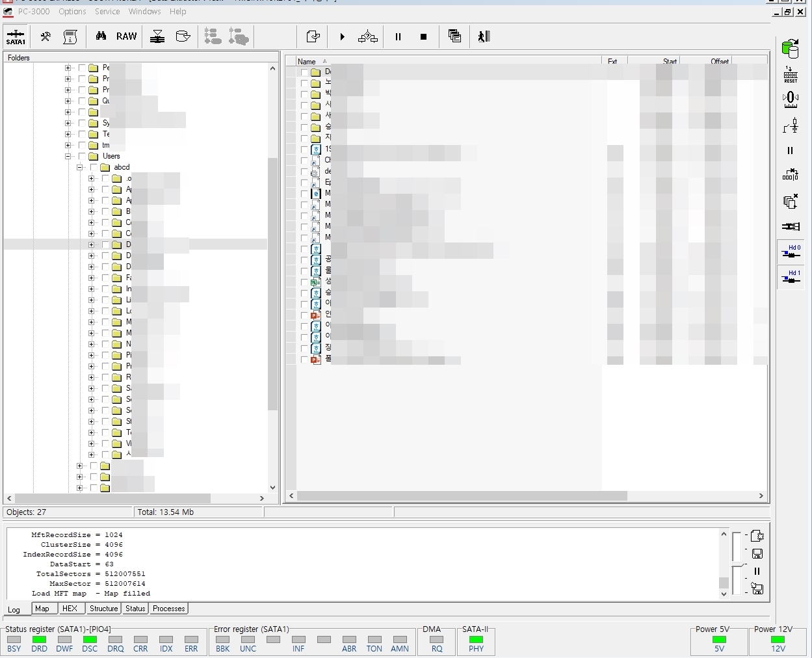Image resolution: width=812 pixels, height=658 pixels.
Task: Click the cascaded windows icon
Action: pyautogui.click(x=454, y=36)
